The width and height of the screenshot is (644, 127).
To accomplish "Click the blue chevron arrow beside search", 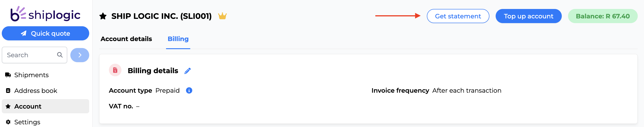I will coord(80,55).
